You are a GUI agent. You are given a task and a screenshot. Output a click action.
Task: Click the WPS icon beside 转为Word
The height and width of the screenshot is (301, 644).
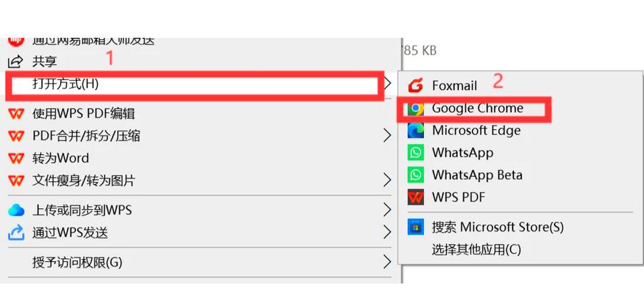click(16, 158)
